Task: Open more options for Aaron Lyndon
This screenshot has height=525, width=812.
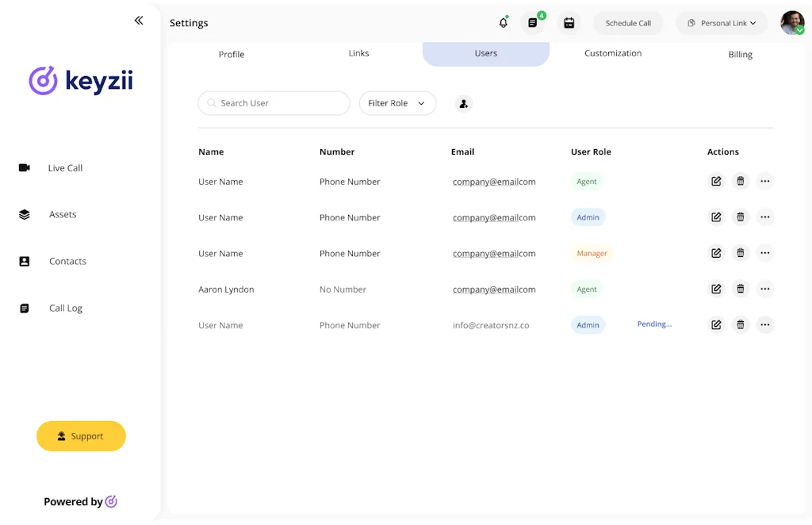Action: click(x=764, y=289)
